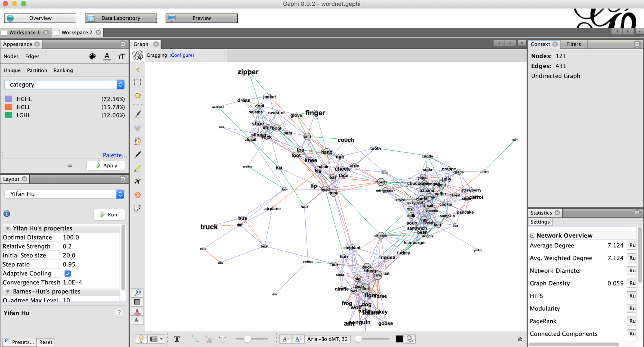Image resolution: width=644 pixels, height=347 pixels.
Task: Switch to Data Laboratory view
Action: coord(121,18)
